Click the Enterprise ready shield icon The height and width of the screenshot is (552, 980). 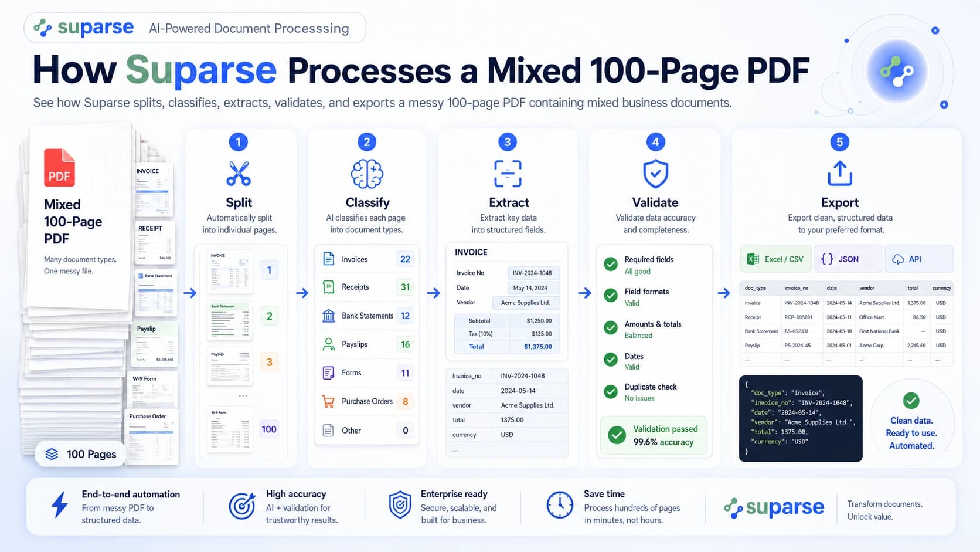400,505
